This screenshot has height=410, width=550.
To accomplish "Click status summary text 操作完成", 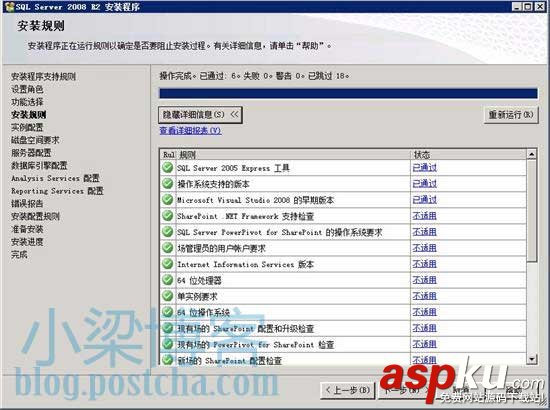I will (175, 75).
